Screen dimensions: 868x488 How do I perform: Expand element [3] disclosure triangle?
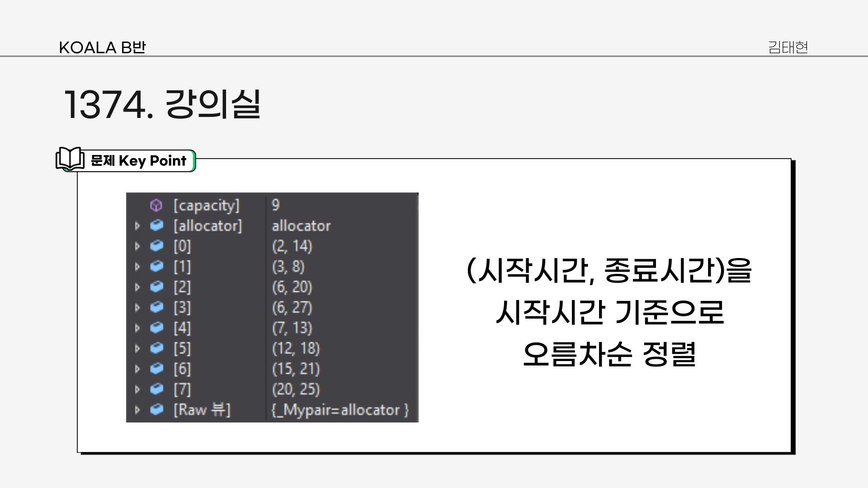click(137, 308)
